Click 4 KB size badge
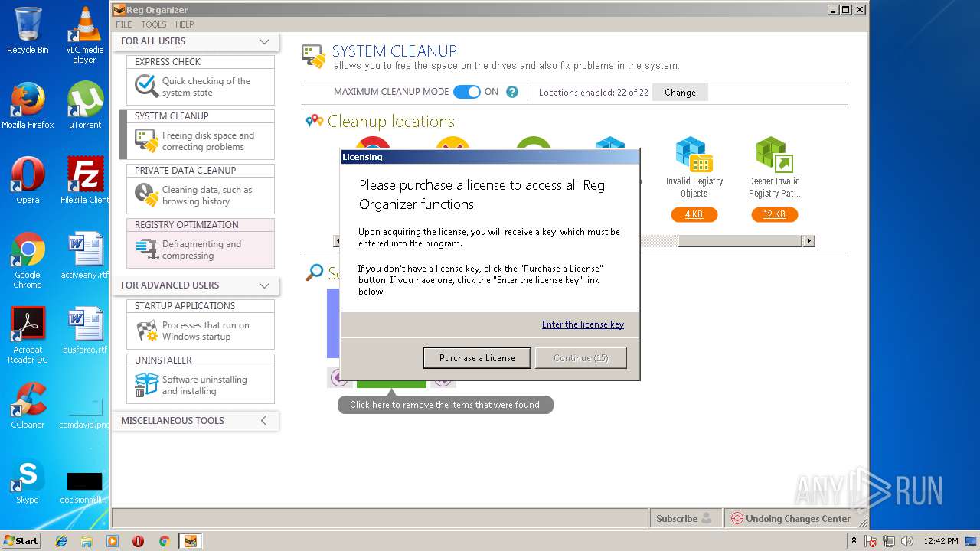Image resolution: width=980 pixels, height=551 pixels. (694, 214)
